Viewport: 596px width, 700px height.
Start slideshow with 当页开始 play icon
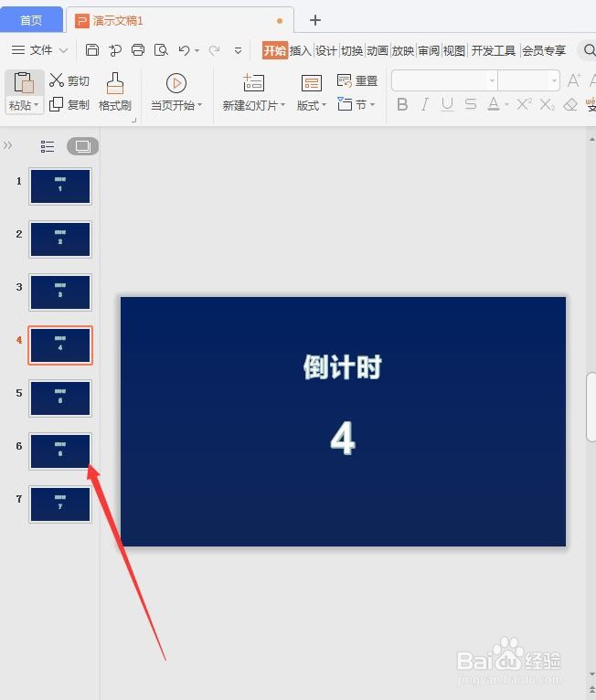coord(176,83)
